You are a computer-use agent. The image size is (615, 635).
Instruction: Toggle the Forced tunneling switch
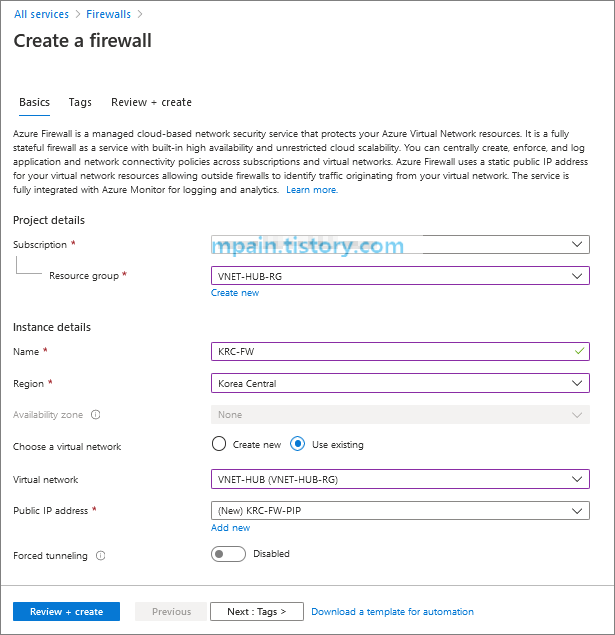point(228,554)
